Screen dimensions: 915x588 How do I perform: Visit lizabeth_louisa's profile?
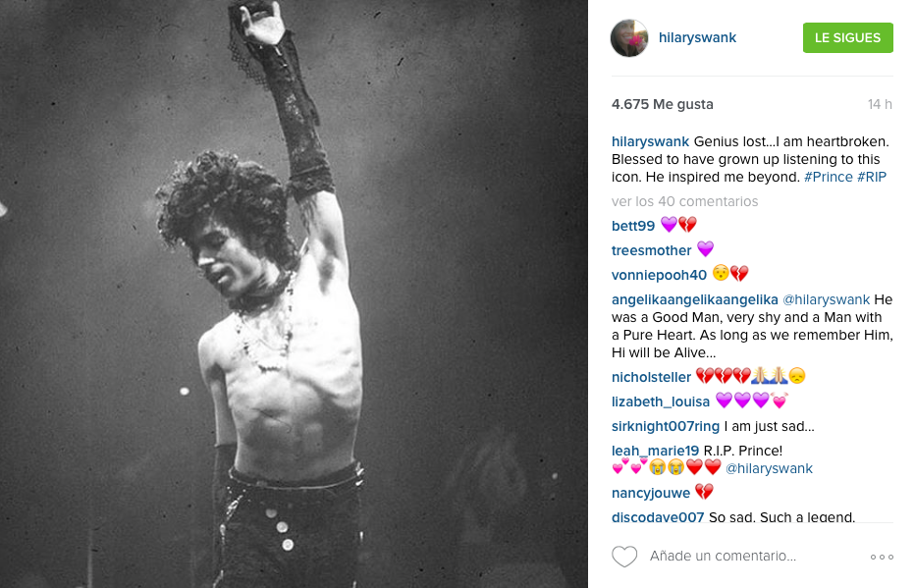[x=661, y=401]
